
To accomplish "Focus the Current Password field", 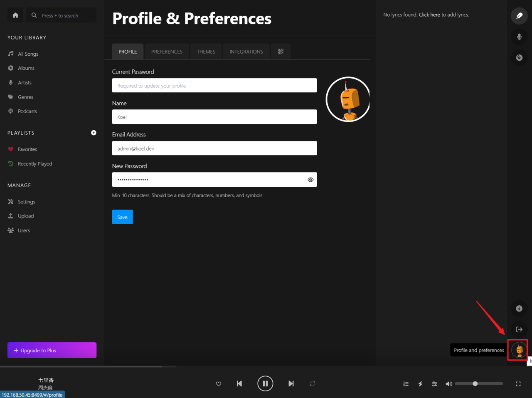I will [214, 85].
